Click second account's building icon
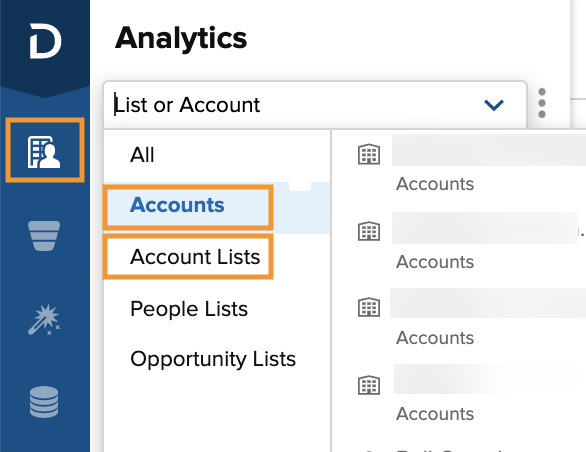Viewport: 586px width, 452px height. pos(369,231)
